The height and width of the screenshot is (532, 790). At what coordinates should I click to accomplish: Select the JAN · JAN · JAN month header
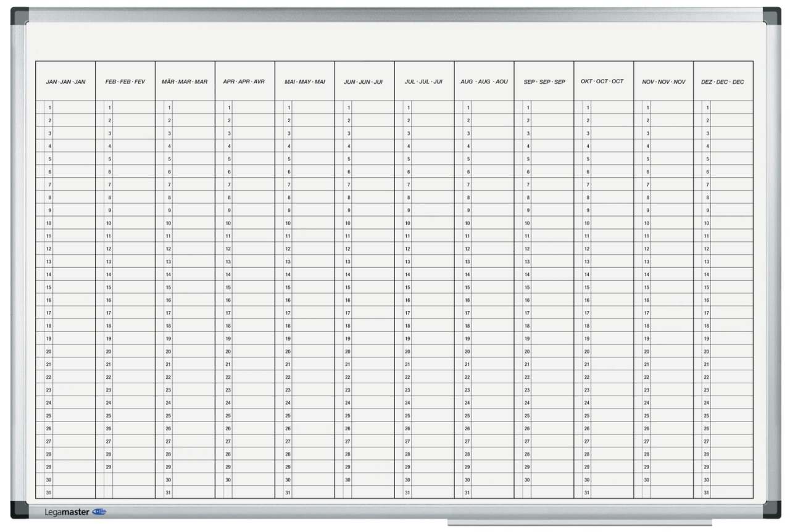tap(65, 81)
